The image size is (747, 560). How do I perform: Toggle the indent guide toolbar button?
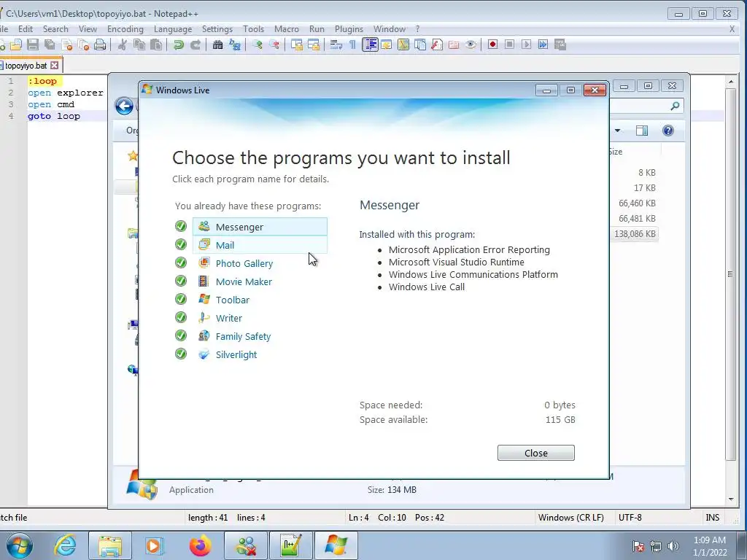(370, 44)
